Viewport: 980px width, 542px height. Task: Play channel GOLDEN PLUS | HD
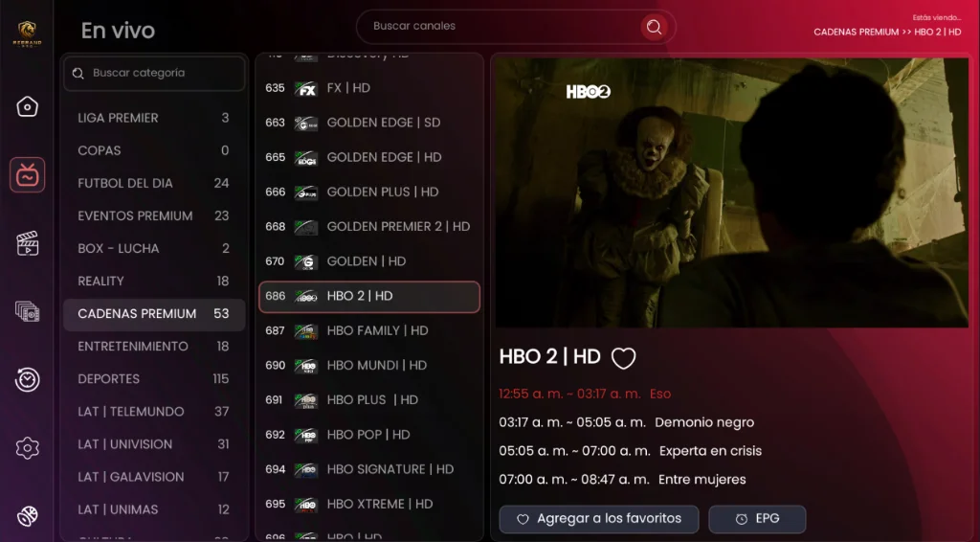click(x=369, y=192)
